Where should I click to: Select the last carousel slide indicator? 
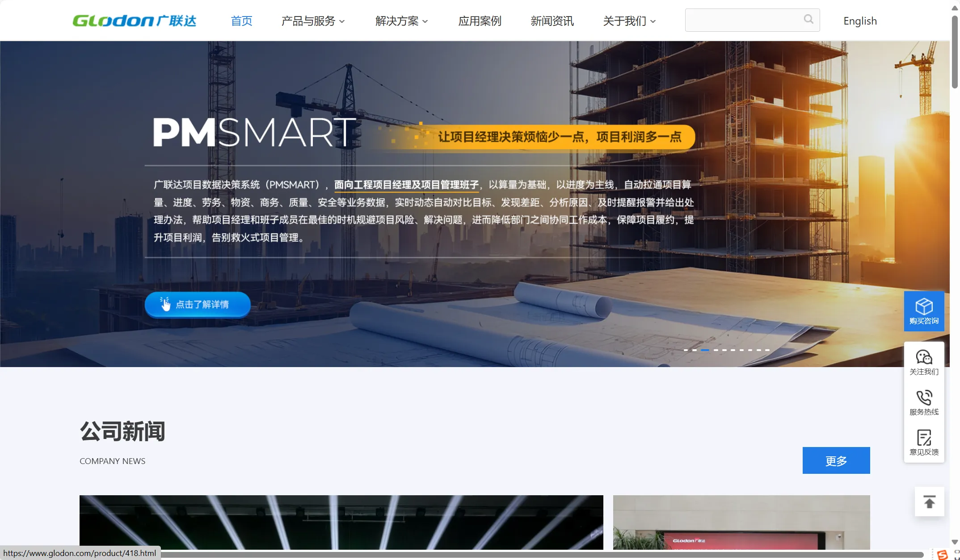[x=767, y=350]
